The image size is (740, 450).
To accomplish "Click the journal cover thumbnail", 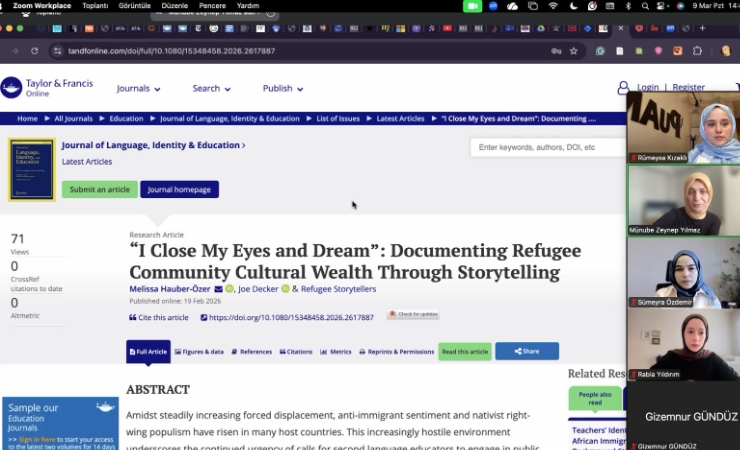I will 31,170.
